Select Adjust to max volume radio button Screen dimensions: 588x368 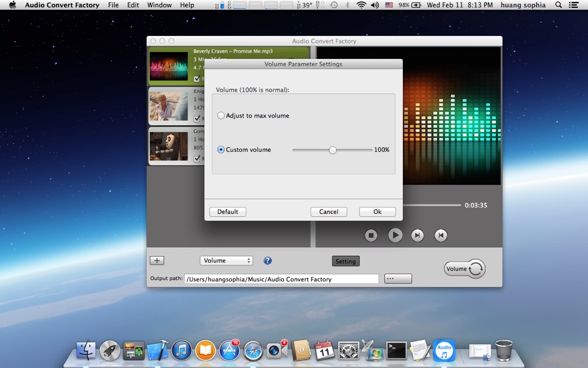coord(221,116)
